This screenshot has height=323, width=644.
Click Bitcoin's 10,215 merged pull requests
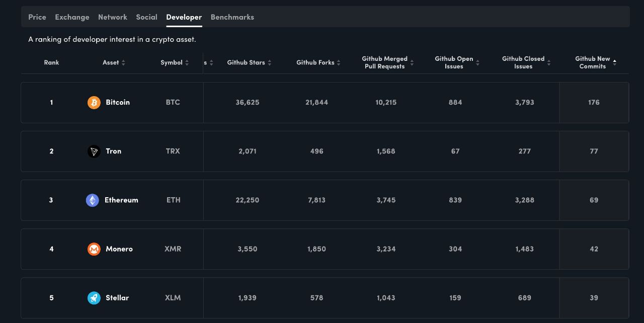point(386,102)
